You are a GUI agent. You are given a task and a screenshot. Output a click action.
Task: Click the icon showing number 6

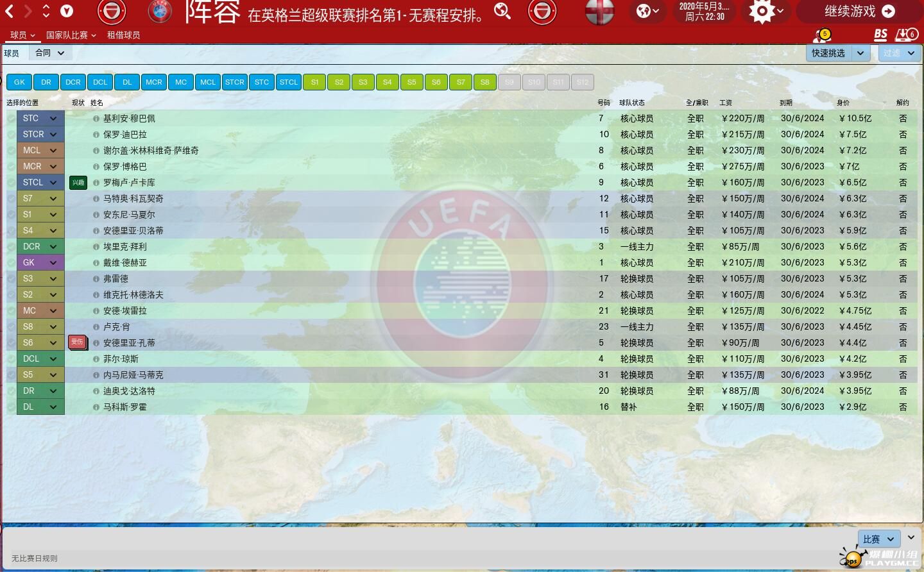pyautogui.click(x=907, y=35)
